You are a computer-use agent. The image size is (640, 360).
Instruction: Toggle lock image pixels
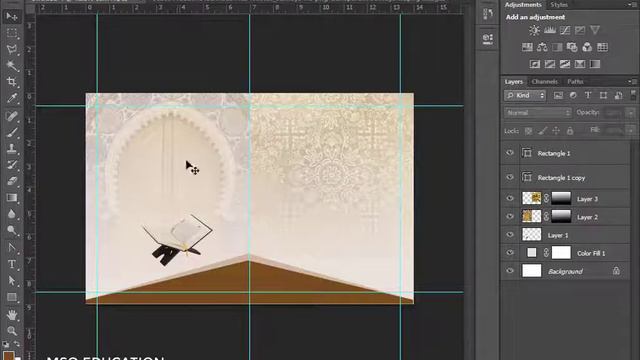coord(542,131)
